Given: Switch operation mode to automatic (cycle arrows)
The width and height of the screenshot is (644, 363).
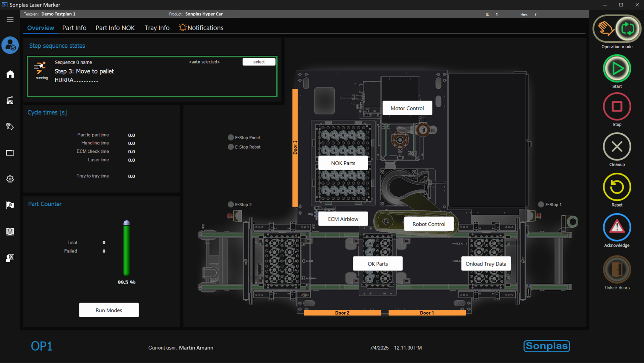Looking at the screenshot, I should pos(628,28).
